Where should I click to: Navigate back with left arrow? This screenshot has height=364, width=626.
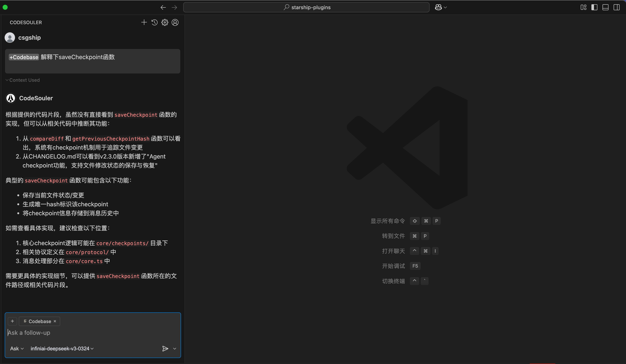click(163, 7)
